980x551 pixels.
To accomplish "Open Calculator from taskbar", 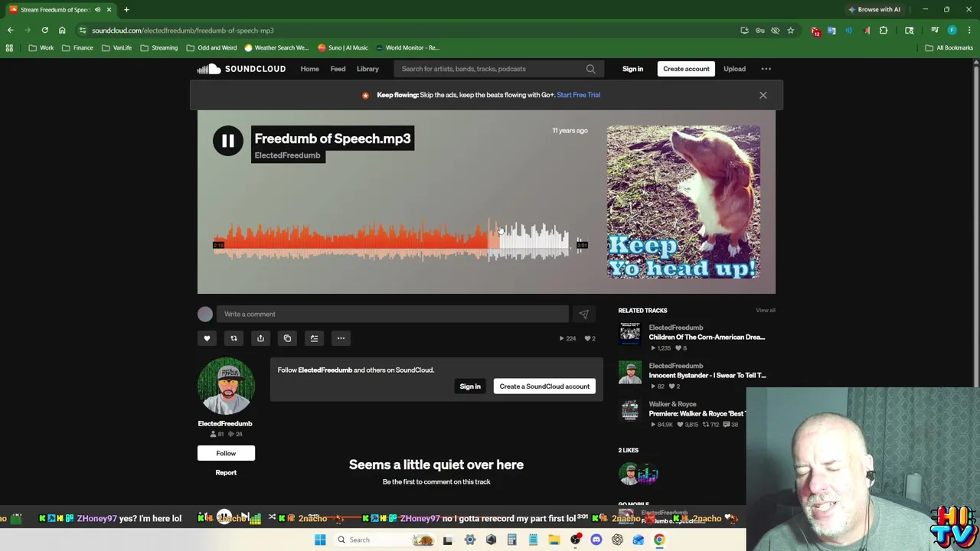I will pos(511,540).
